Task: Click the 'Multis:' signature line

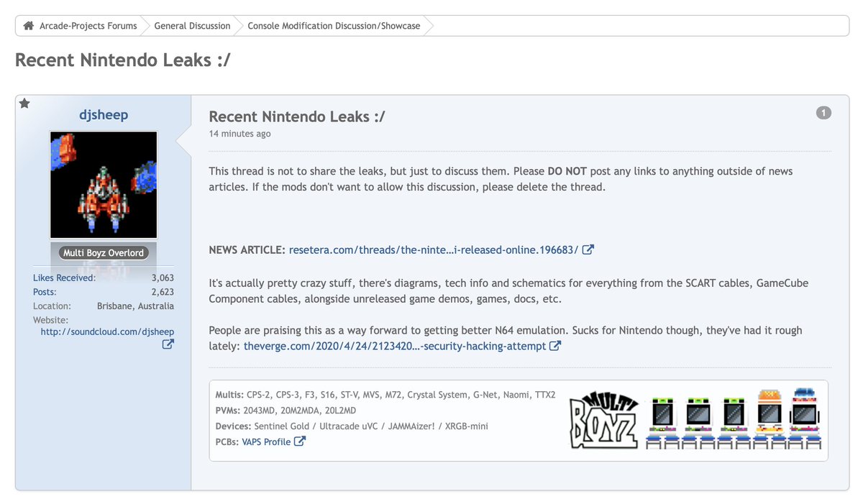Action: point(385,395)
